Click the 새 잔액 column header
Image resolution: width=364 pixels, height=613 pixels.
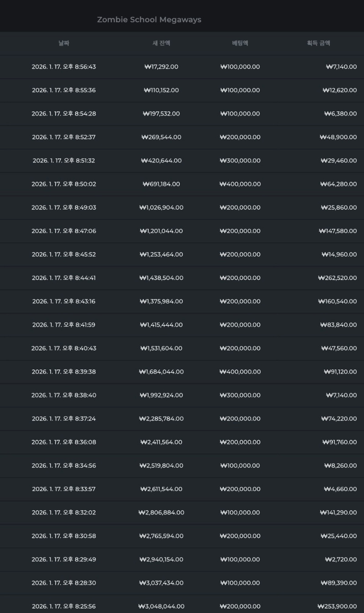coord(161,43)
